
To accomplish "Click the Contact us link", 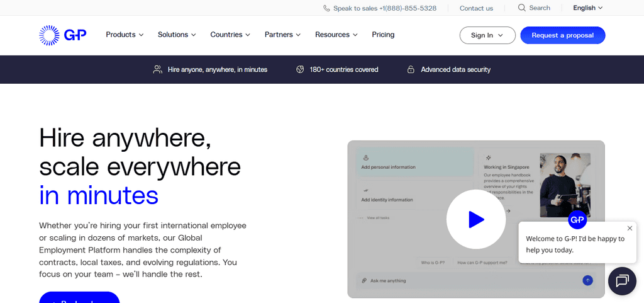I will tap(477, 8).
